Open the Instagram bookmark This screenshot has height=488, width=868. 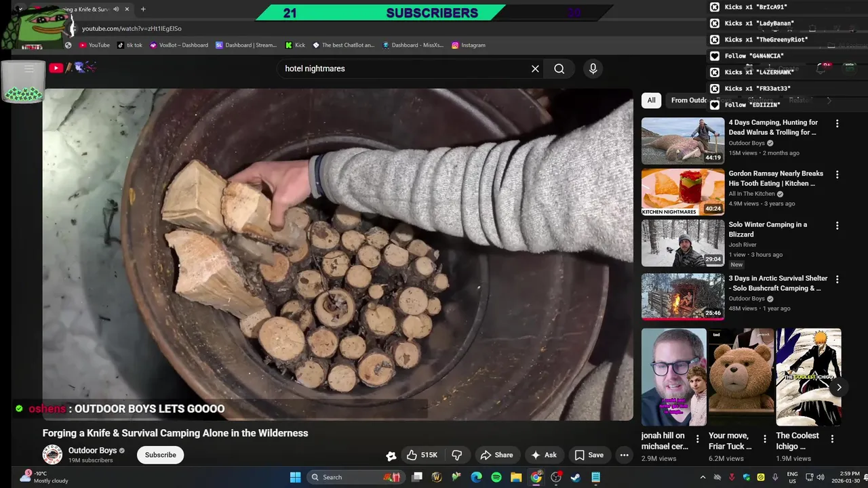click(x=469, y=45)
